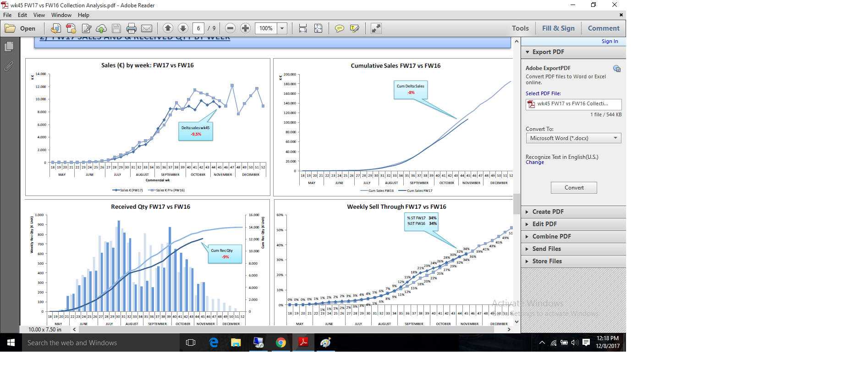Open Google Chrome from the taskbar

coord(281,342)
